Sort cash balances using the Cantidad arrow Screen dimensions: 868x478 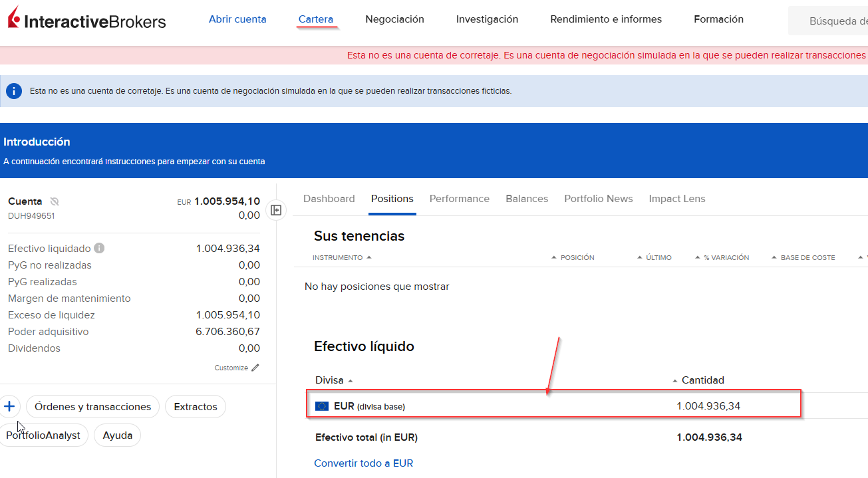coord(674,380)
